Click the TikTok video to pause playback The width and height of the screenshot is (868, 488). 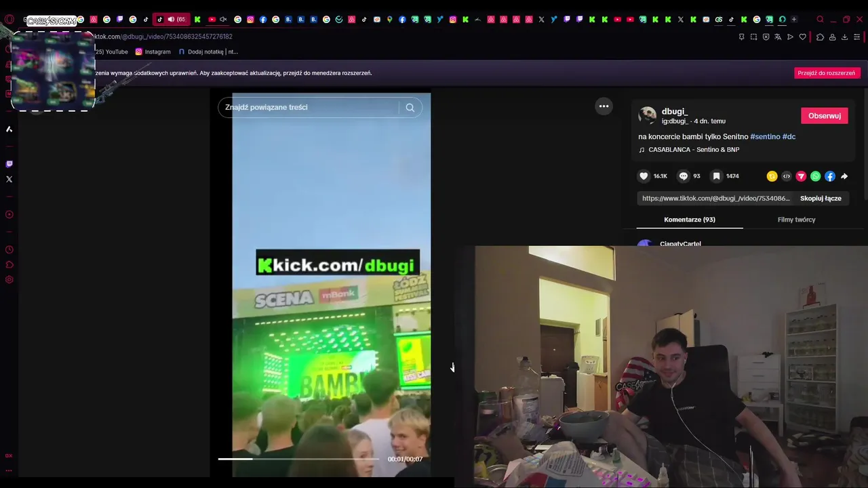click(332, 285)
